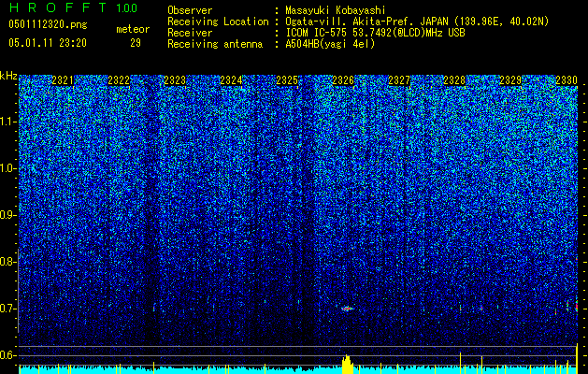Click the 2324 time marker
The image size is (588, 374).
(231, 80)
